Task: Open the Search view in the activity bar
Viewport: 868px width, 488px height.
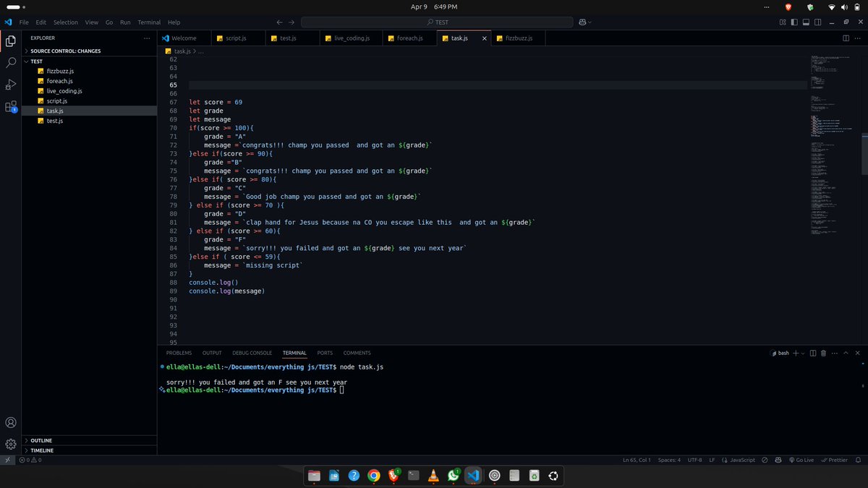Action: pos(11,63)
